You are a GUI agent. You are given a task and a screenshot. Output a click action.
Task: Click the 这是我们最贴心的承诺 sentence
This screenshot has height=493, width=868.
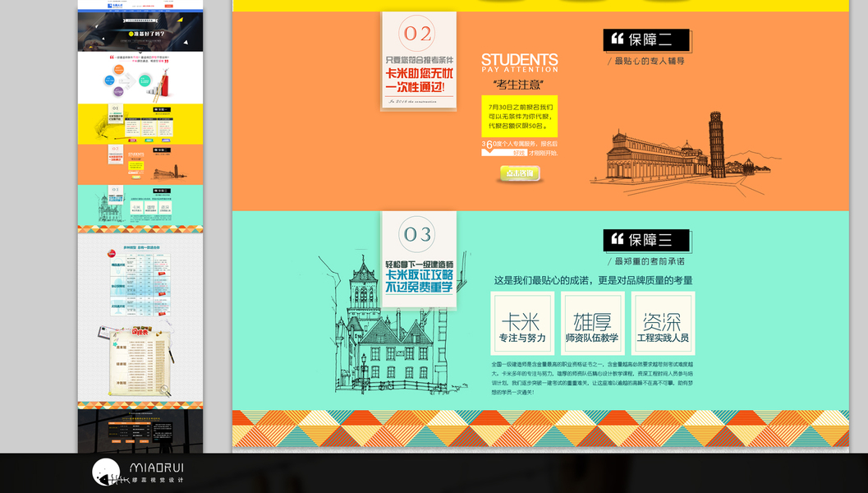593,280
